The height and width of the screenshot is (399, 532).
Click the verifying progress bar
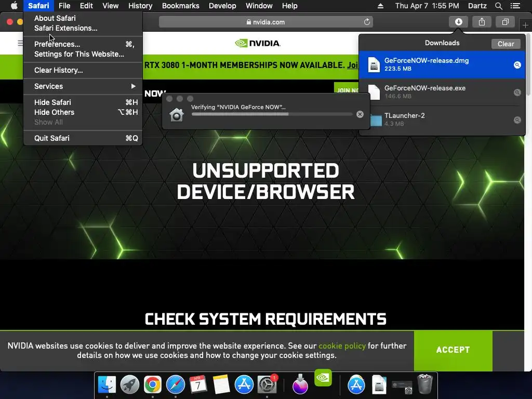coord(272,114)
